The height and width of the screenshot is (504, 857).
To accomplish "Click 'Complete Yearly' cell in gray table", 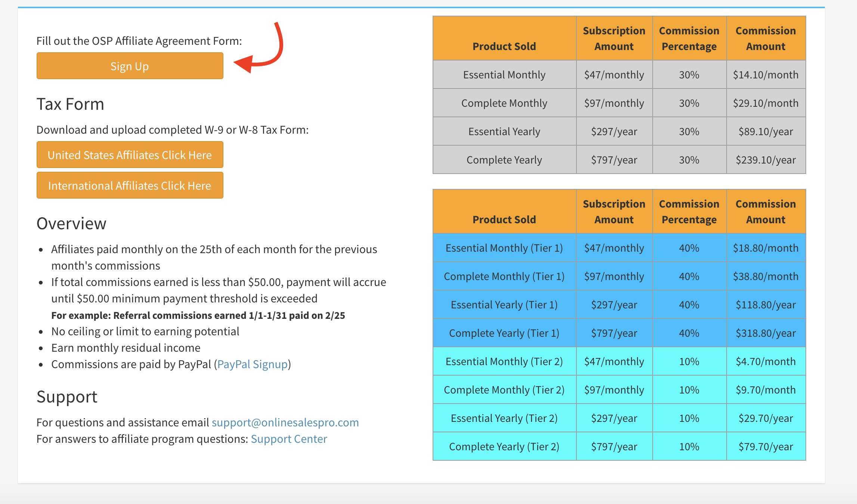I will click(504, 160).
